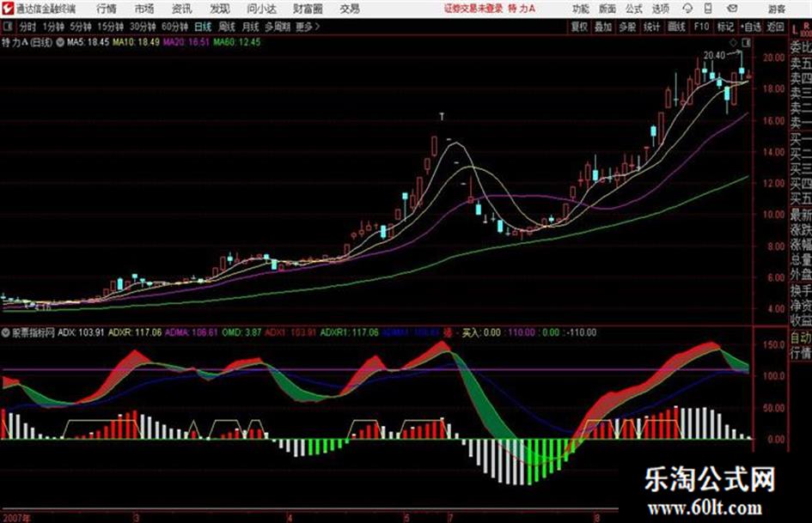Click the 自动 label in side panel
Viewport: 812px width, 523px height.
click(x=801, y=338)
